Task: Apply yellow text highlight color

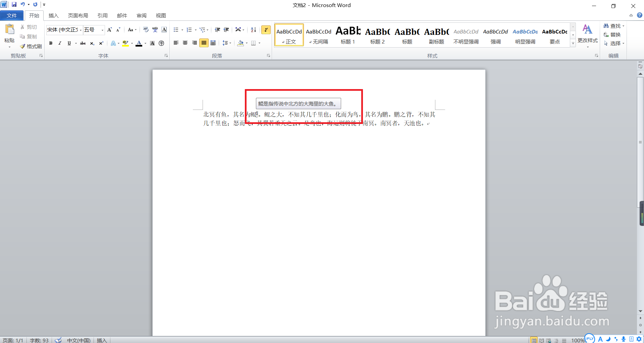Action: coord(125,43)
